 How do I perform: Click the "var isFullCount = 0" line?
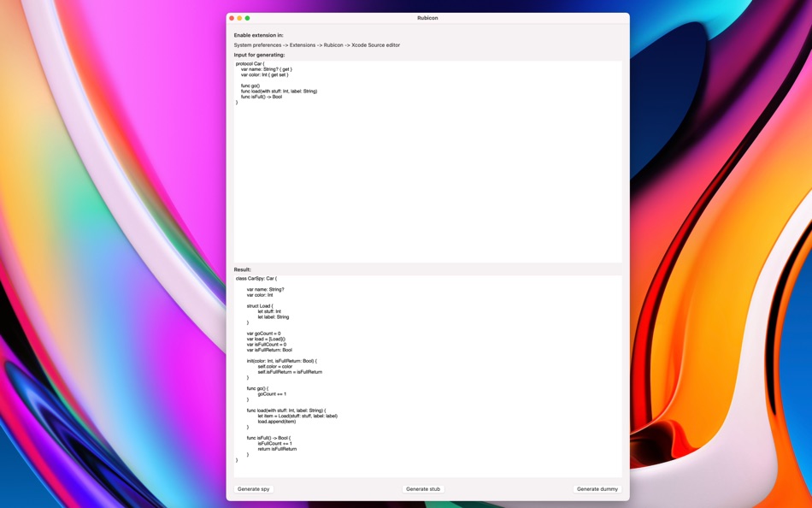267,344
